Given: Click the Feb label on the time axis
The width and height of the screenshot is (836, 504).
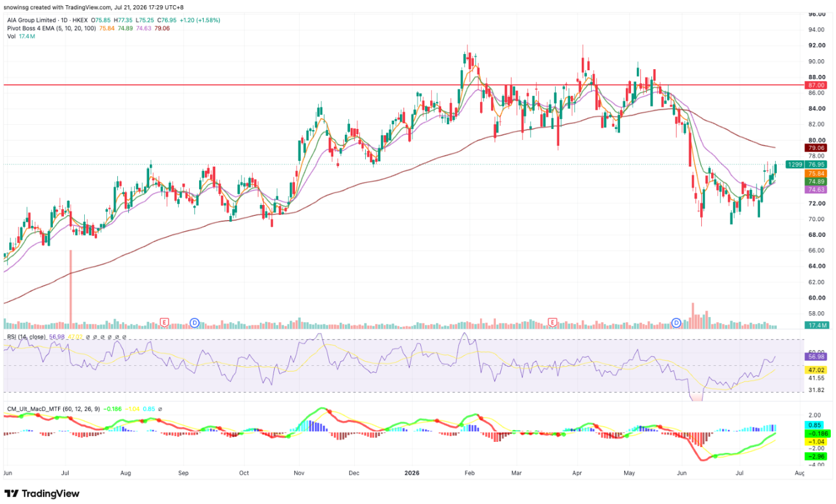Looking at the screenshot, I should coord(470,473).
